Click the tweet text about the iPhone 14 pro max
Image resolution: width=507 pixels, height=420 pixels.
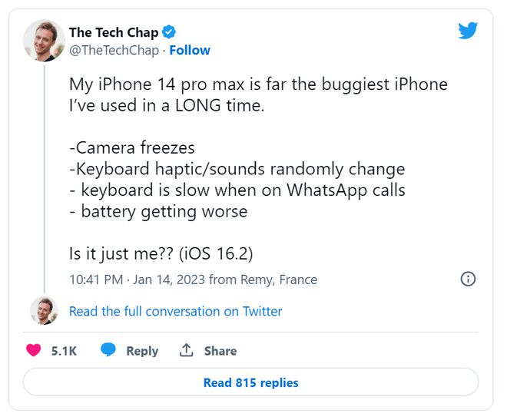(x=258, y=94)
